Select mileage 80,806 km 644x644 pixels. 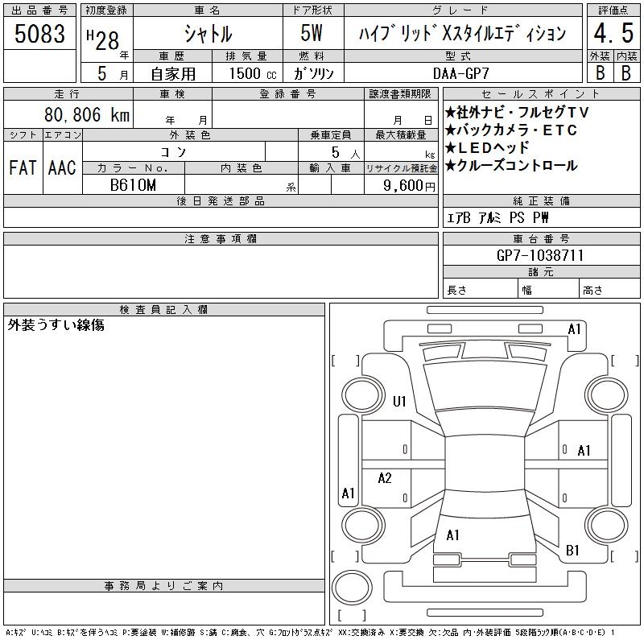tap(87, 114)
